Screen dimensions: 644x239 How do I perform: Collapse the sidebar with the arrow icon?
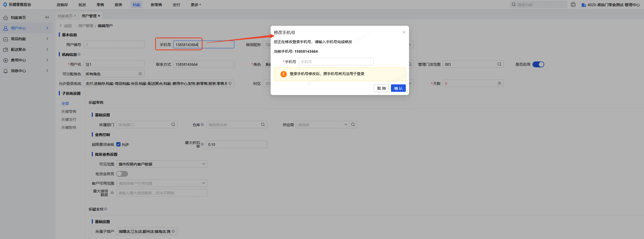point(47,18)
